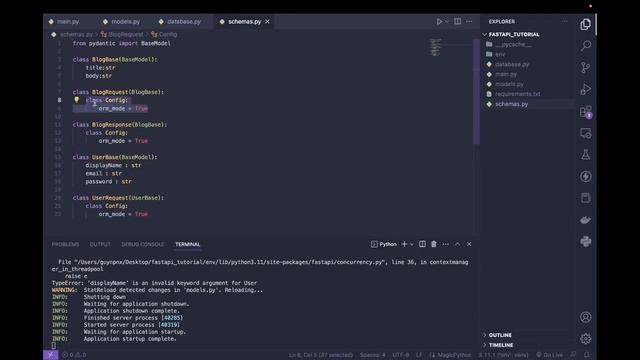Select the Python 3.11.1 interpreter in status bar

click(x=503, y=355)
